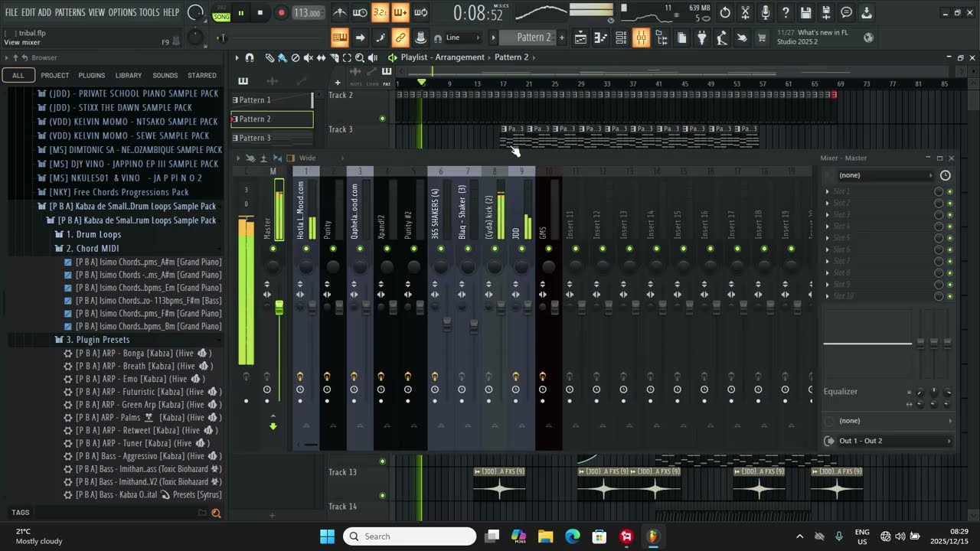Stop playback with the stop button
The height and width of the screenshot is (551, 980).
click(260, 13)
